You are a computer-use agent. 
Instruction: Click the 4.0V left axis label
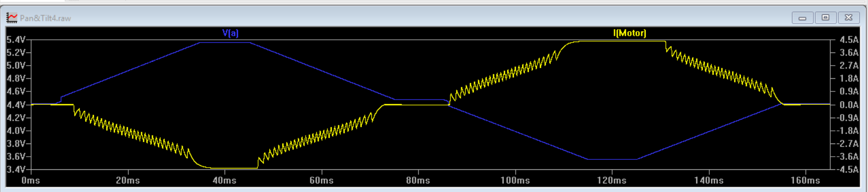pyautogui.click(x=16, y=130)
